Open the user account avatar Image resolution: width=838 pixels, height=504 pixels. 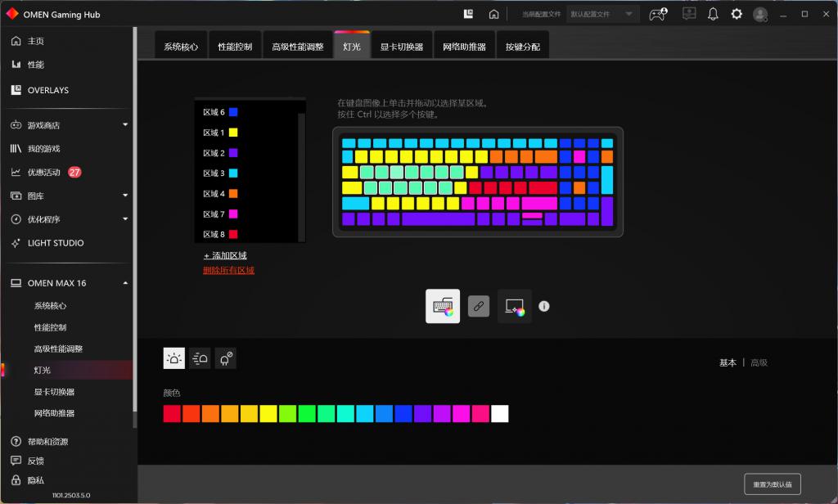point(760,14)
